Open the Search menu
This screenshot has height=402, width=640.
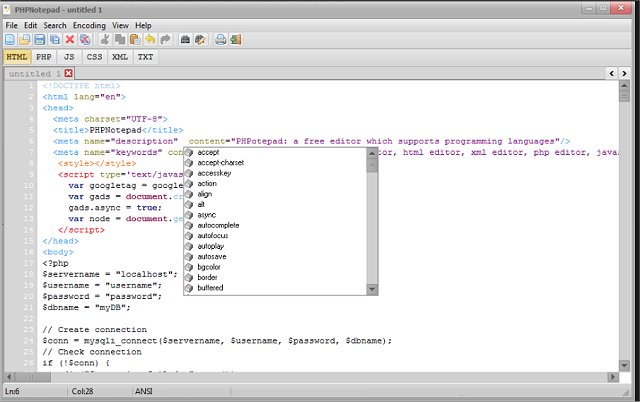[x=55, y=24]
